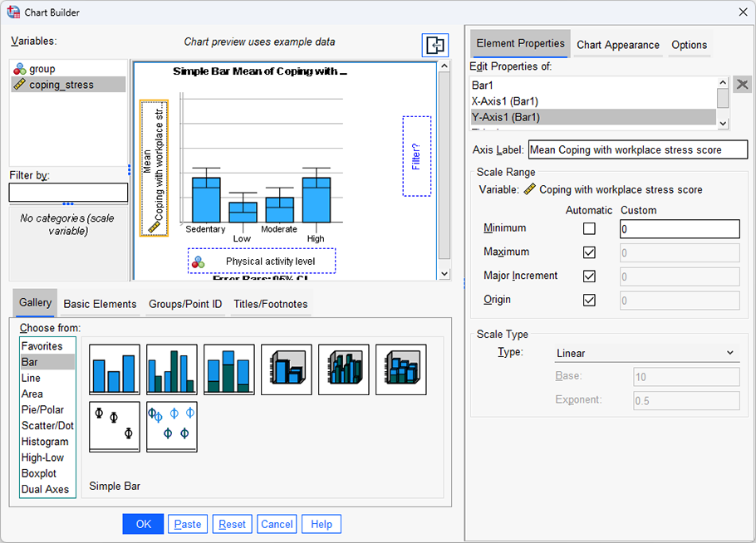
Task: Click the X icon beside the Edit Properties list
Action: click(x=742, y=84)
